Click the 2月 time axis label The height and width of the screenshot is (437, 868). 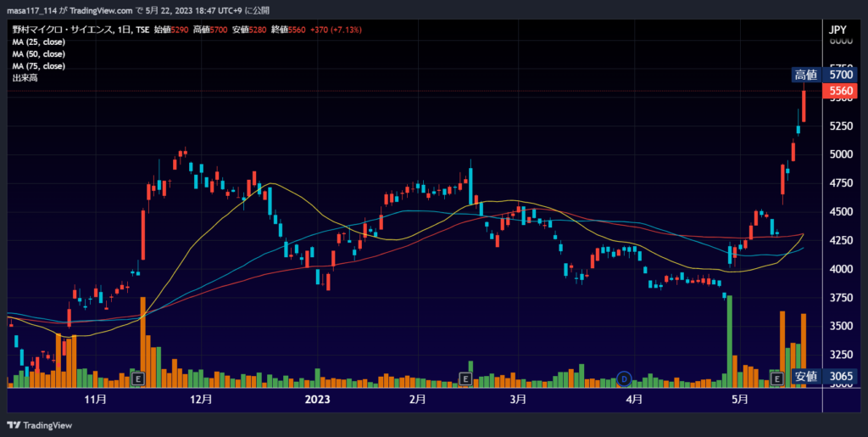click(x=417, y=399)
